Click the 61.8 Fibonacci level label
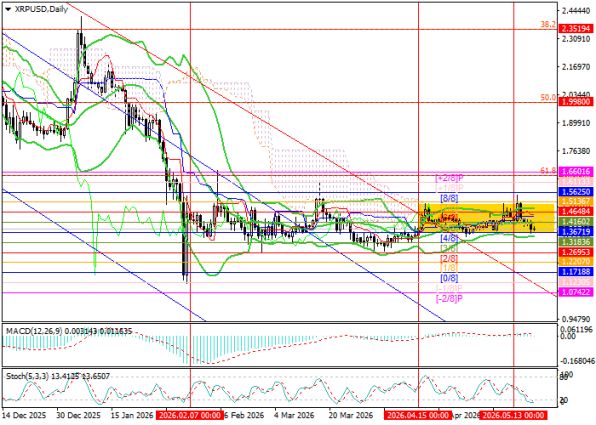The height and width of the screenshot is (425, 596). [548, 172]
